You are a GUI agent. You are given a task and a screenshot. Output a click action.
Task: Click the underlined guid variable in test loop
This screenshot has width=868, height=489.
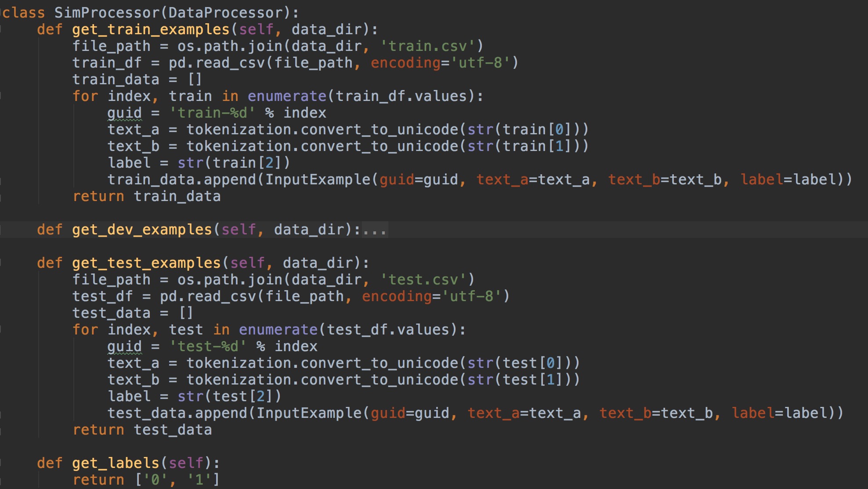[125, 346]
